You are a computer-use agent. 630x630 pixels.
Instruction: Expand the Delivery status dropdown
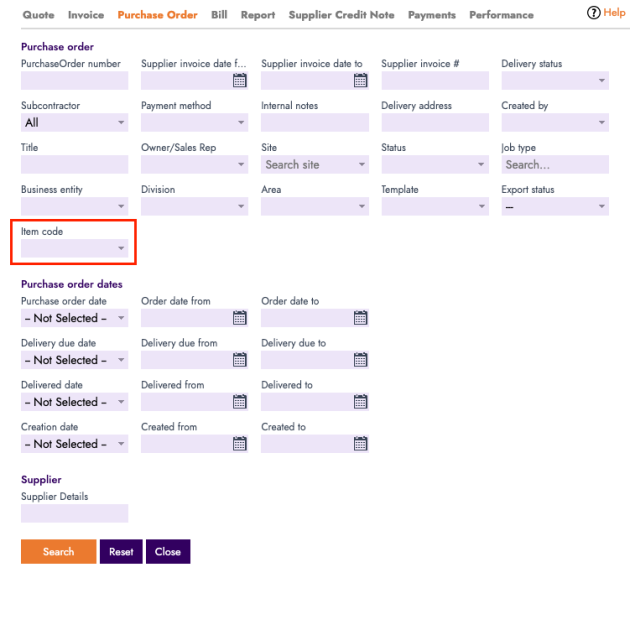(x=555, y=81)
